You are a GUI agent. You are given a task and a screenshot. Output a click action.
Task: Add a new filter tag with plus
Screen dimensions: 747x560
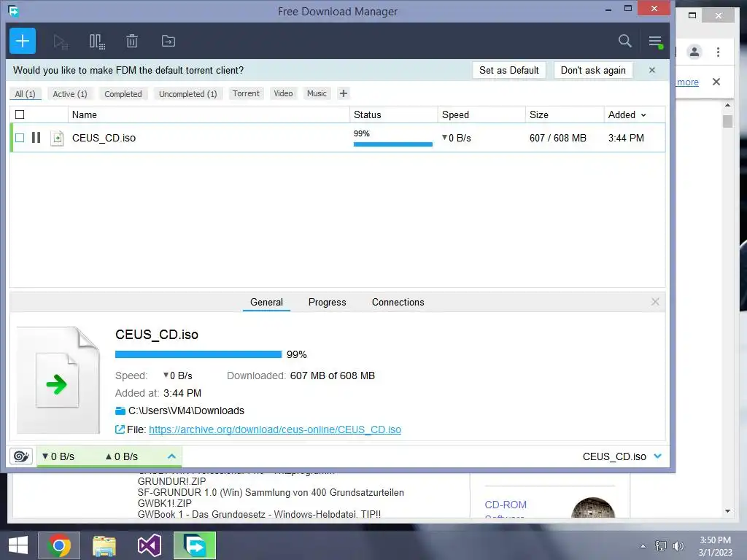tap(343, 93)
